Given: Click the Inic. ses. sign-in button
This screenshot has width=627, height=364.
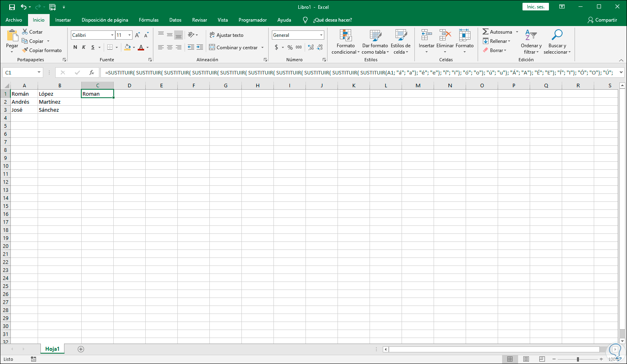Looking at the screenshot, I should [535, 6].
